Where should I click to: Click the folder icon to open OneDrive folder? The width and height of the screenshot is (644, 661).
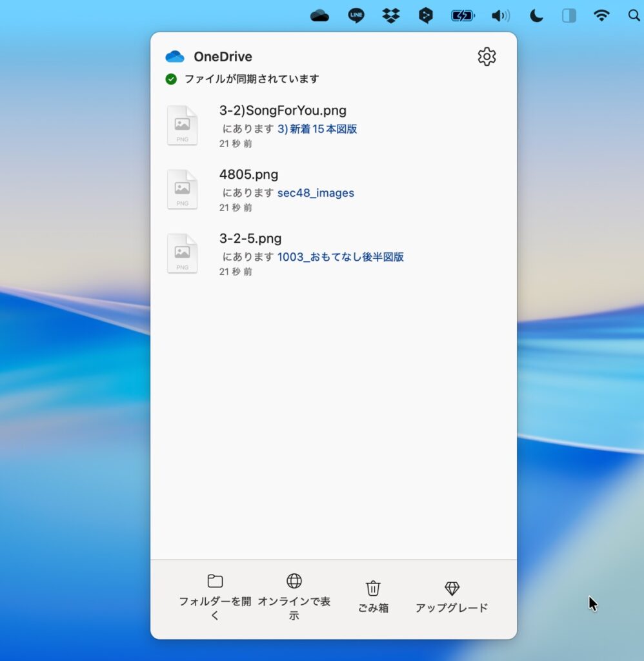click(215, 581)
